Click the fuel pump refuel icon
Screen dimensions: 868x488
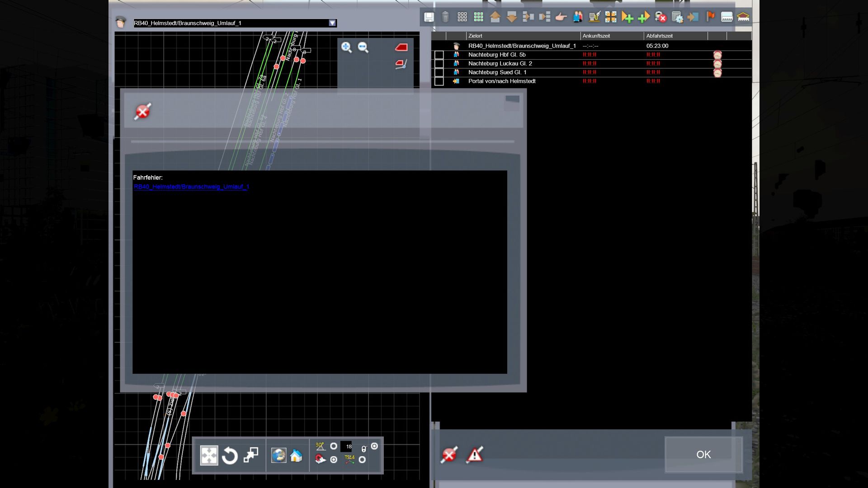point(594,17)
